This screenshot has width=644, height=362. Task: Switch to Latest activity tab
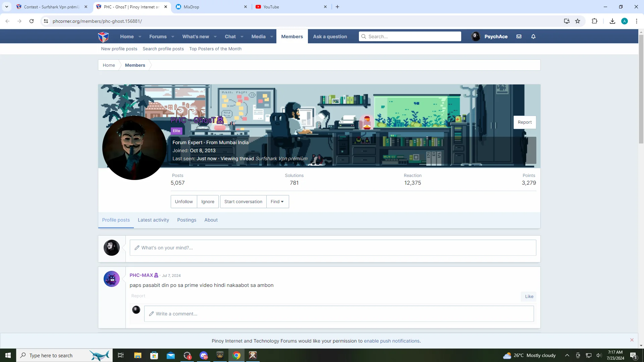tap(153, 220)
